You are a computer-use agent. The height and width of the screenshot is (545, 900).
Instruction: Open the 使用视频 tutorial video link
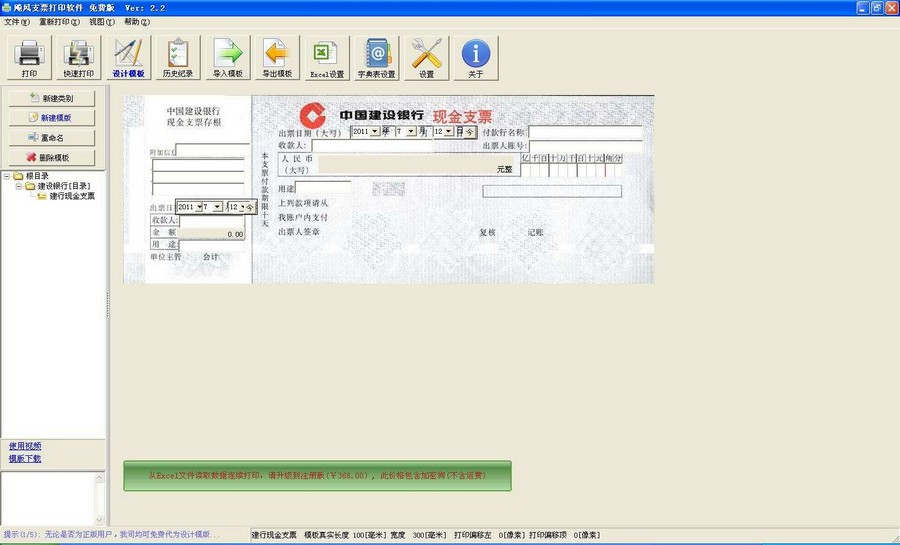[x=25, y=446]
